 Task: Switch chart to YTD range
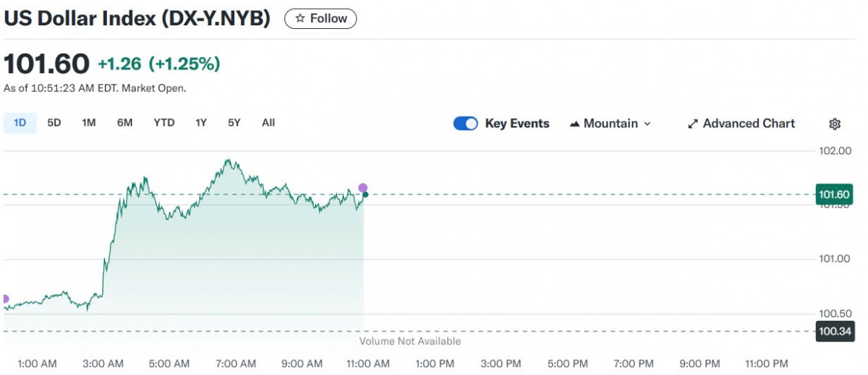[164, 123]
